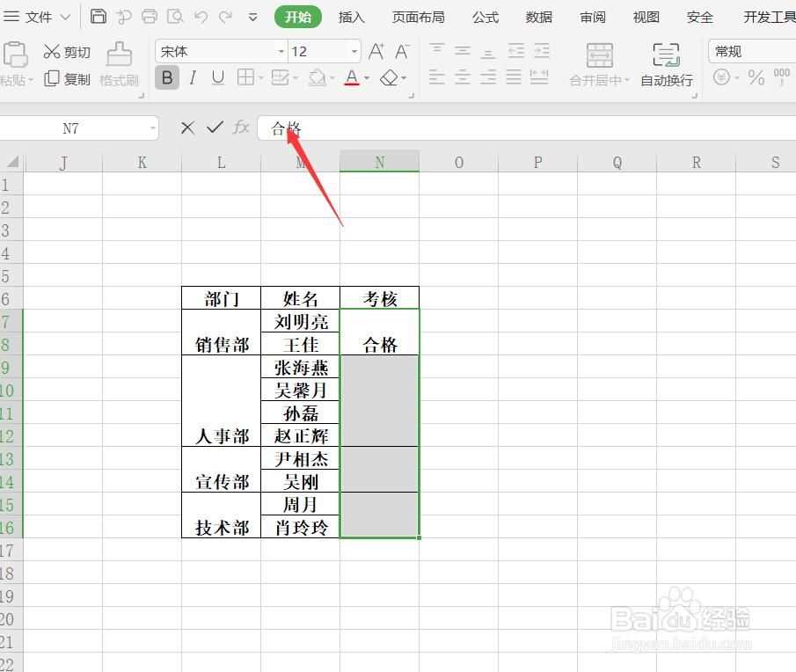Open Merge and Center dropdown arrow
The width and height of the screenshot is (796, 672).
pyautogui.click(x=627, y=80)
